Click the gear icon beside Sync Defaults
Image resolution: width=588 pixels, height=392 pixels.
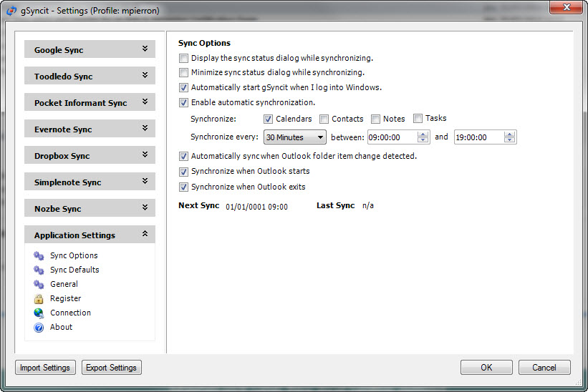click(39, 270)
